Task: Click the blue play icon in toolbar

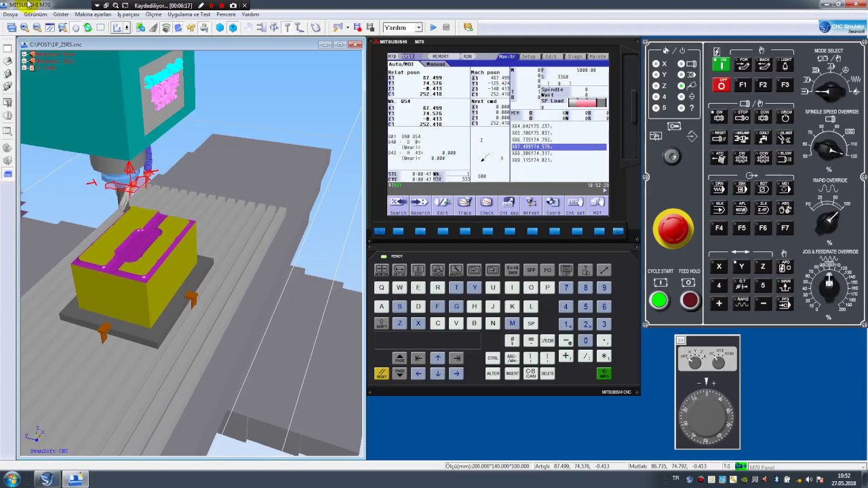Action: click(433, 28)
